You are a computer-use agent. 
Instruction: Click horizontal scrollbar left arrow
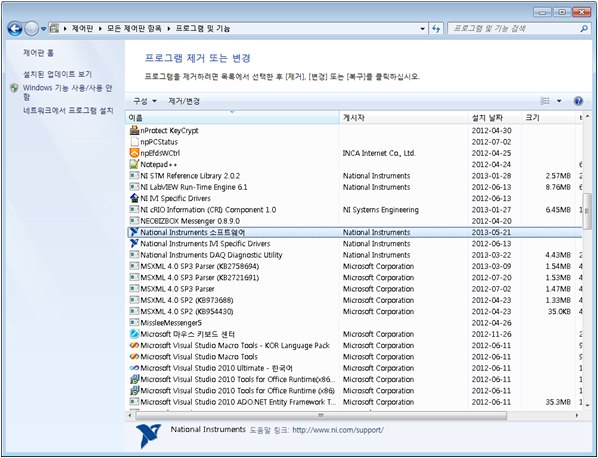[x=130, y=415]
